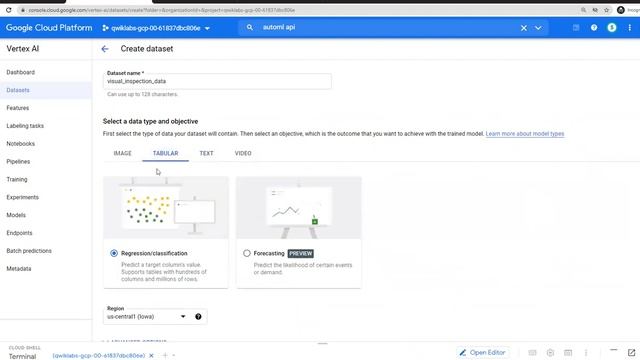
Task: Open Models in the sidebar
Action: (16, 215)
